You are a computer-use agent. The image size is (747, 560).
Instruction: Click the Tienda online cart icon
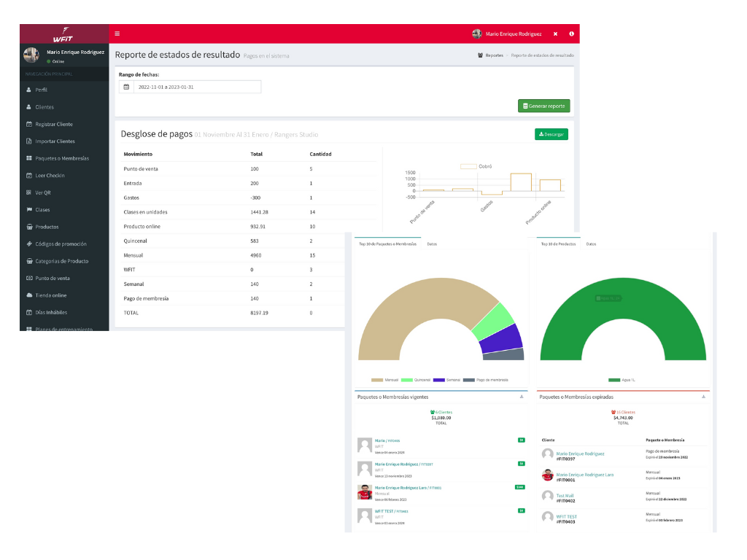click(28, 295)
